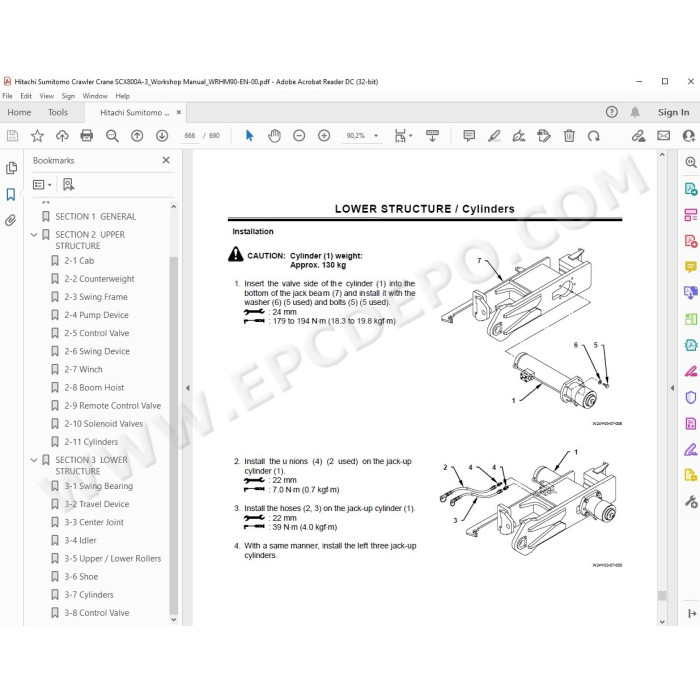Open bookmark 2-4 Pump Device
Viewport: 700px width, 700px height.
pos(96,315)
